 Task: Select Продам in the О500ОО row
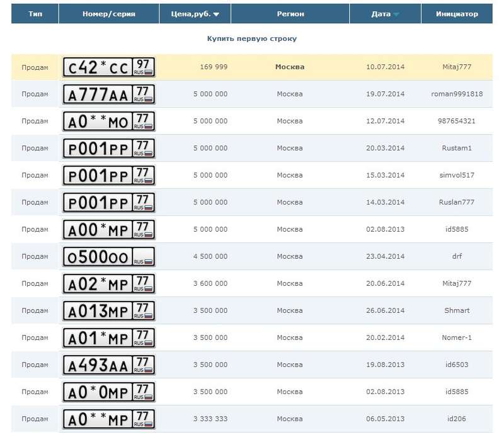[x=35, y=256]
